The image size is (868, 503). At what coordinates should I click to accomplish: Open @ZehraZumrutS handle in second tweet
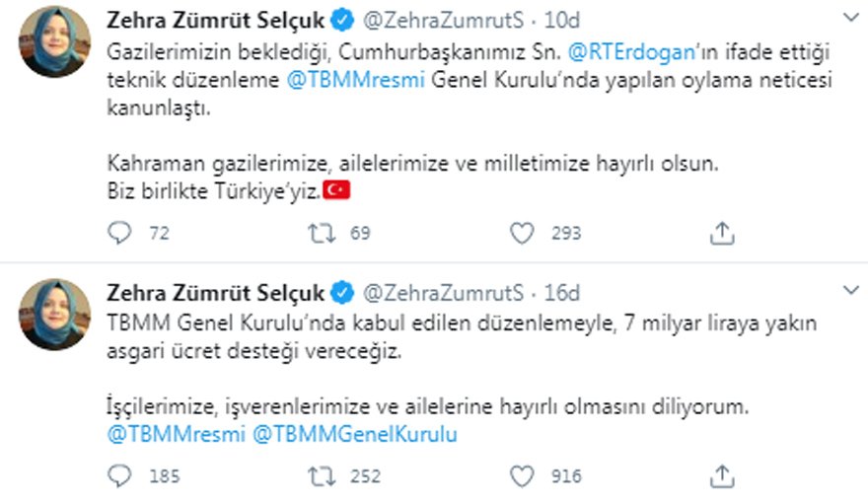pos(443,293)
